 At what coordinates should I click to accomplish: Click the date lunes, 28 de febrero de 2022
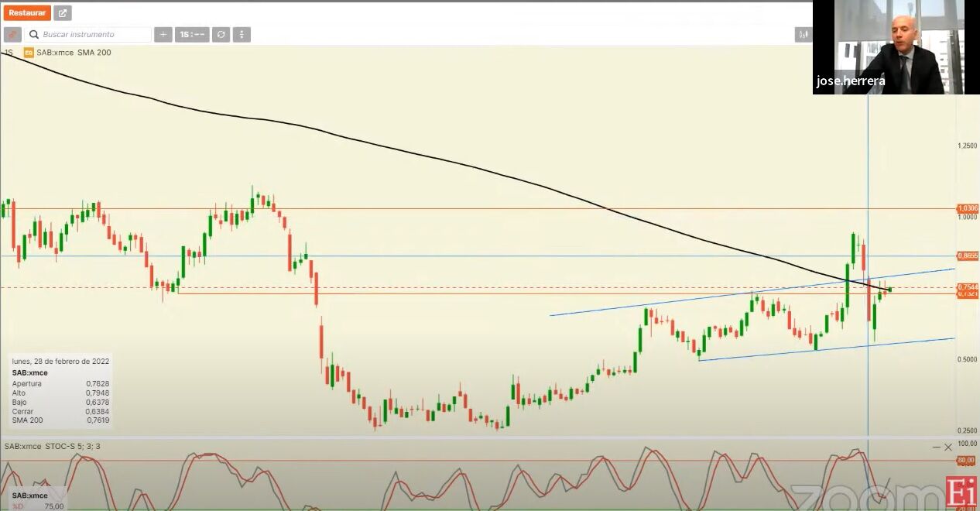[60, 361]
